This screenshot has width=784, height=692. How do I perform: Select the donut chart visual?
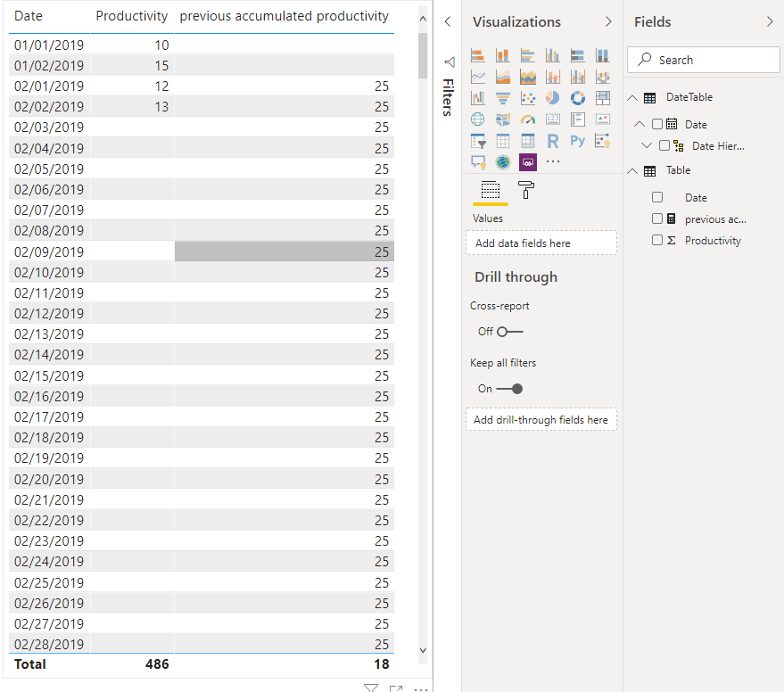pyautogui.click(x=578, y=98)
